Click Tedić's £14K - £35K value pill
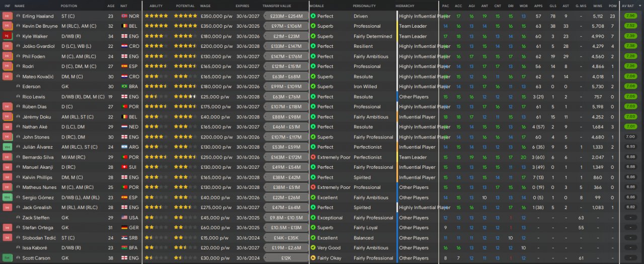This screenshot has width=644, height=264. [286, 238]
